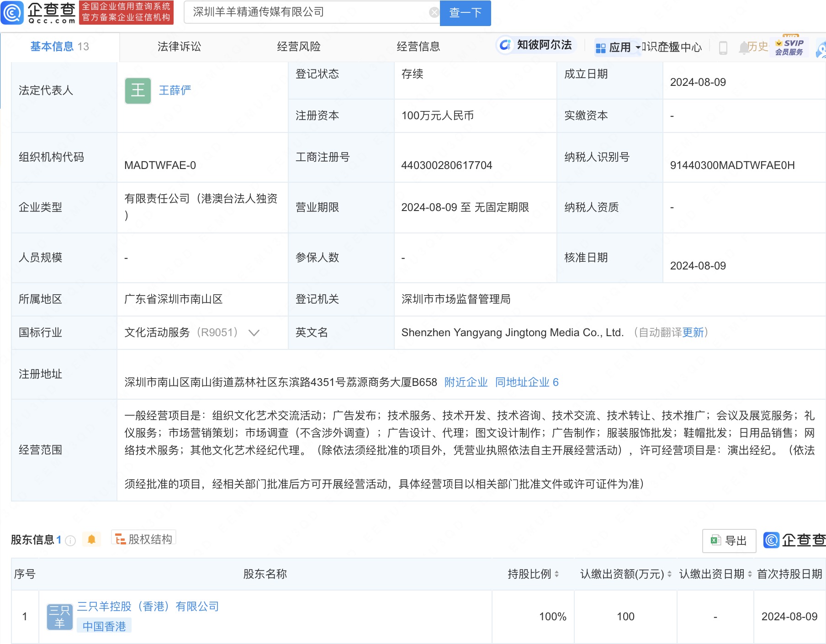Expand the 国标行业 classification chevron
Viewport: 826px width, 644px height.
click(254, 333)
